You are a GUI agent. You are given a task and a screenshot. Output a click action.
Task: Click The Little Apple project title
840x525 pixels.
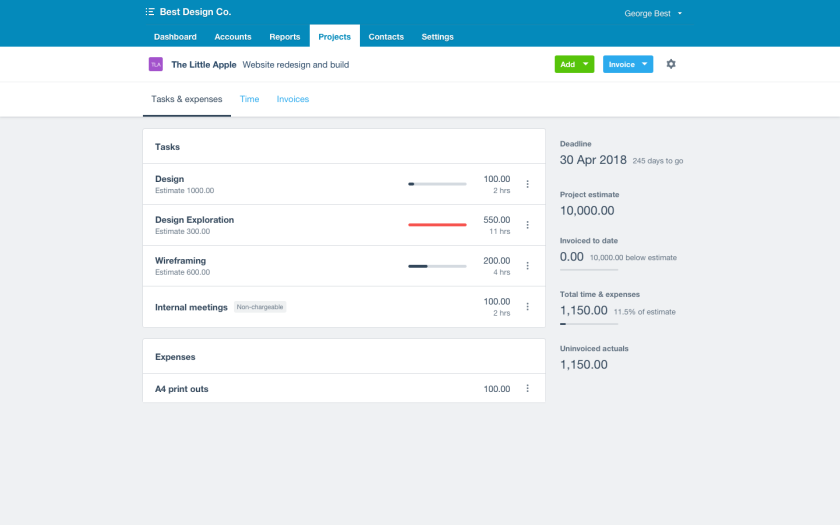coord(204,64)
